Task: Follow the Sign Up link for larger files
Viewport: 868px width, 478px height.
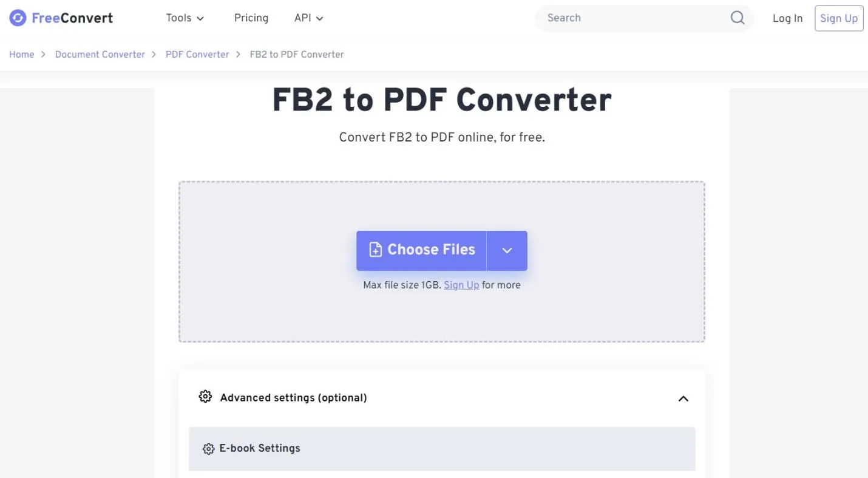Action: coord(461,285)
